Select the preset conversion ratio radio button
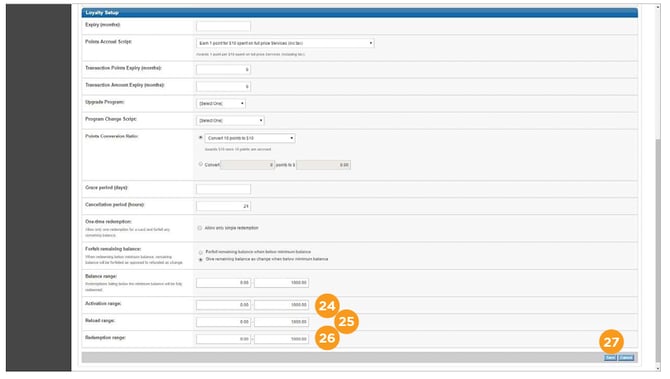Screen dimensions: 670x379 tap(200, 138)
